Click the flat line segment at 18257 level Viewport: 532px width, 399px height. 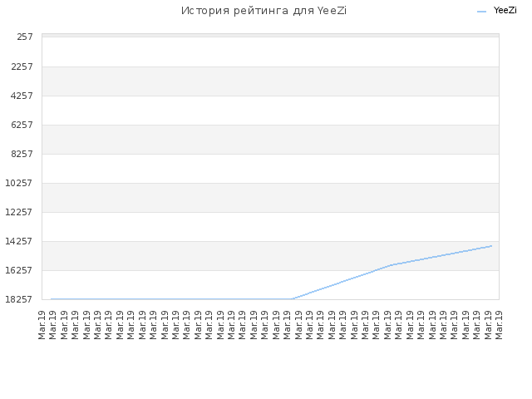pyautogui.click(x=172, y=299)
